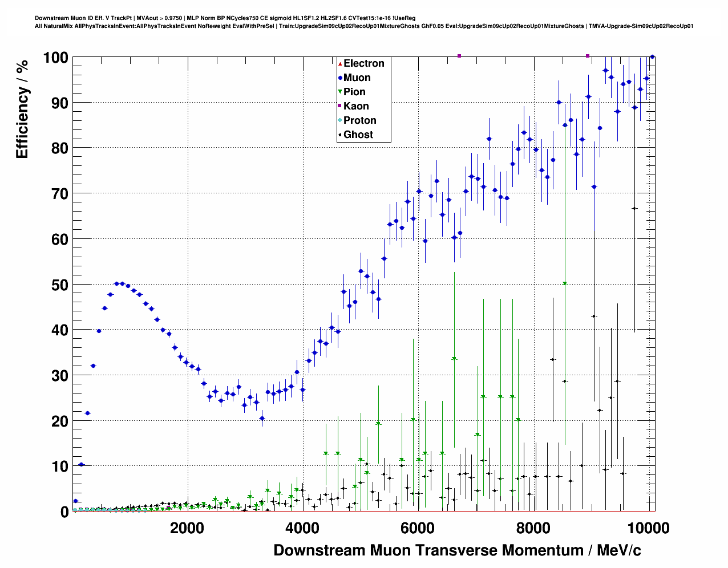Click the x-axis label 2000
The image size is (728, 568).
[187, 528]
